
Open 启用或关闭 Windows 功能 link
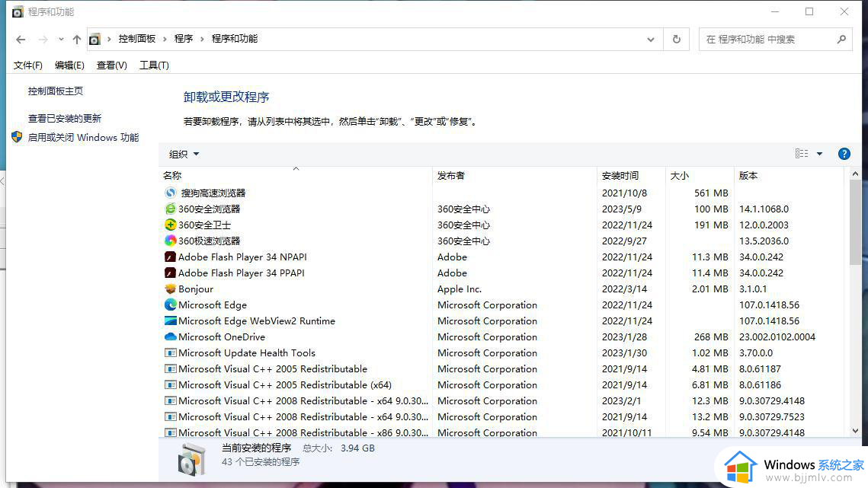point(83,137)
